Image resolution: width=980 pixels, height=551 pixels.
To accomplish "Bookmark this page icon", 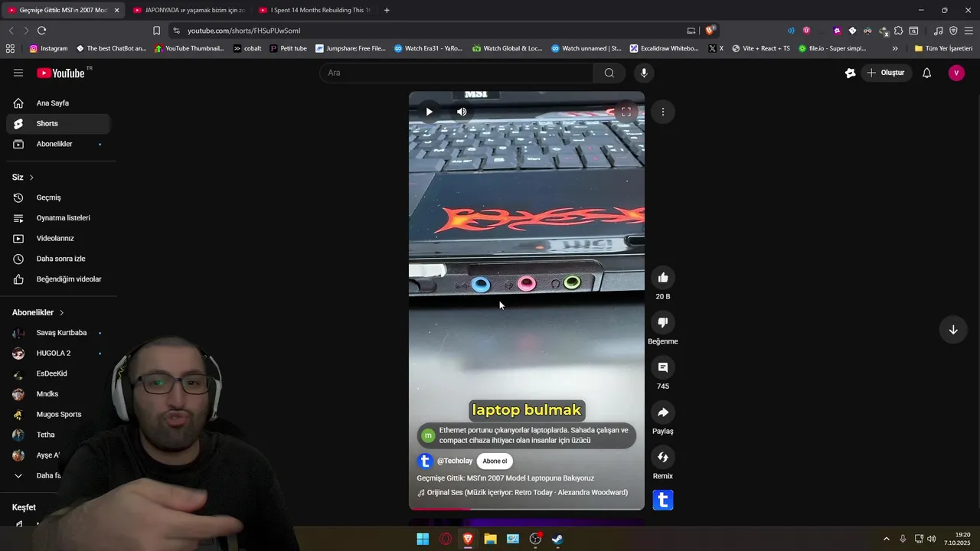I will pyautogui.click(x=156, y=31).
